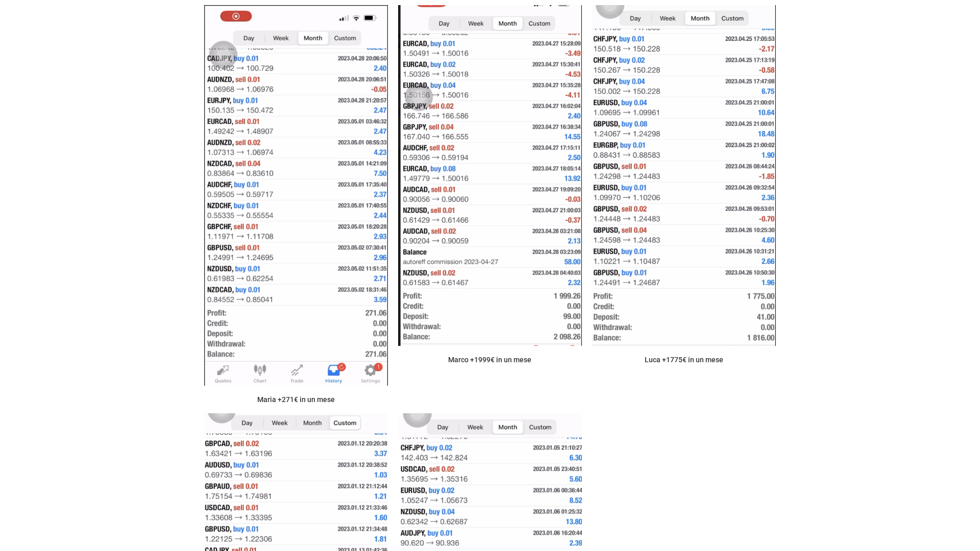Open the GBPUSD sell 0.04 trade with 4.60 profit
The width and height of the screenshot is (980, 551).
point(684,235)
